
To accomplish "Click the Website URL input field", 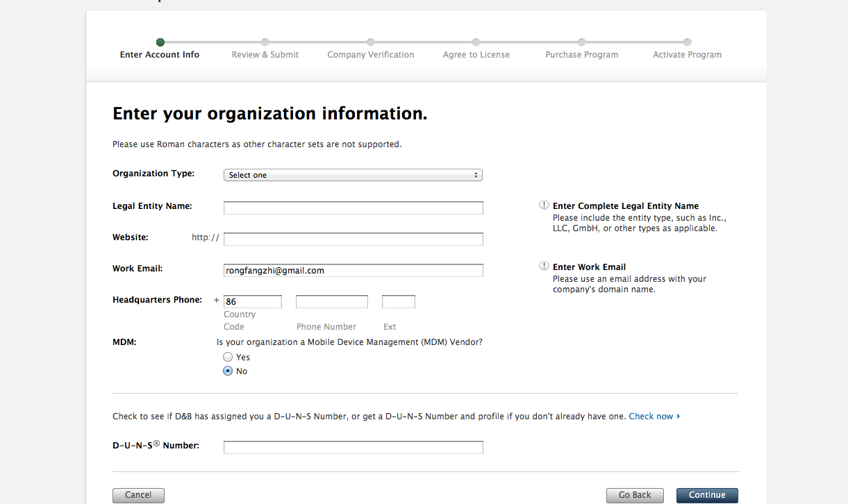I will click(x=353, y=240).
